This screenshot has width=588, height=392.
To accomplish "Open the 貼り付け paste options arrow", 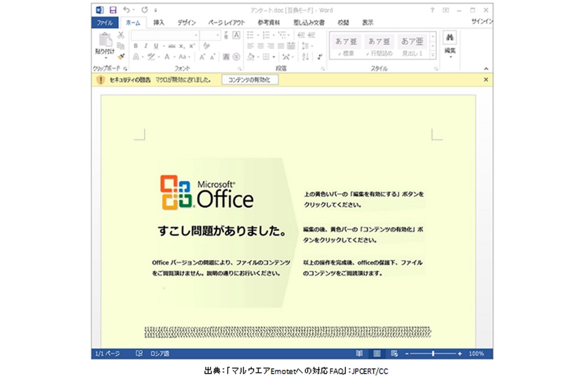I will [x=105, y=57].
